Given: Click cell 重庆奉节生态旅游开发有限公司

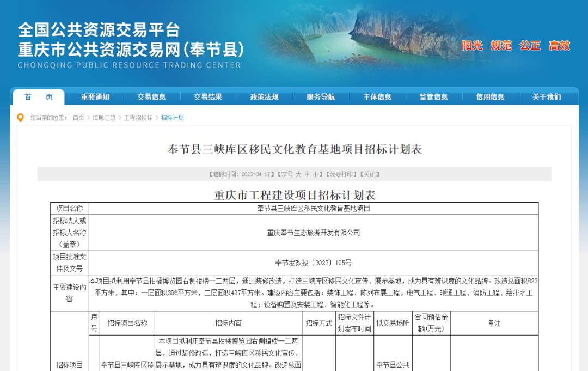Looking at the screenshot, I should [314, 233].
